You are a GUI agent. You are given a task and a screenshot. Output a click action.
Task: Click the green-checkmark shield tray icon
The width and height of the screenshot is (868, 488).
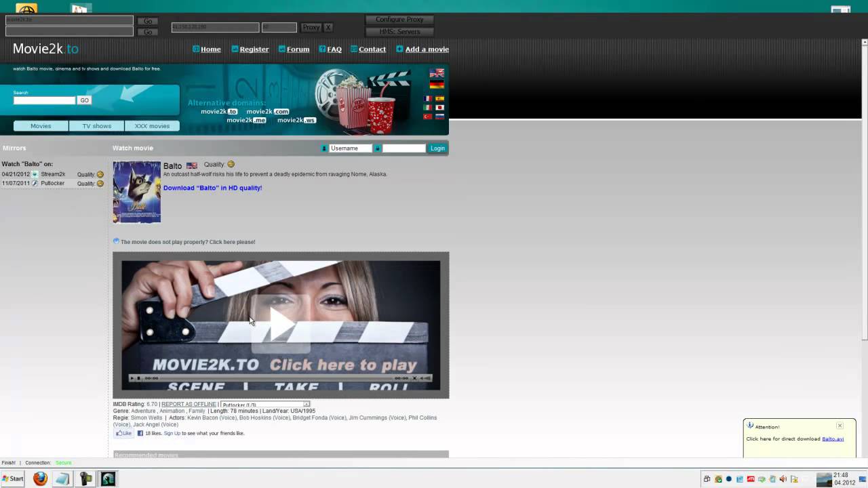click(x=718, y=479)
